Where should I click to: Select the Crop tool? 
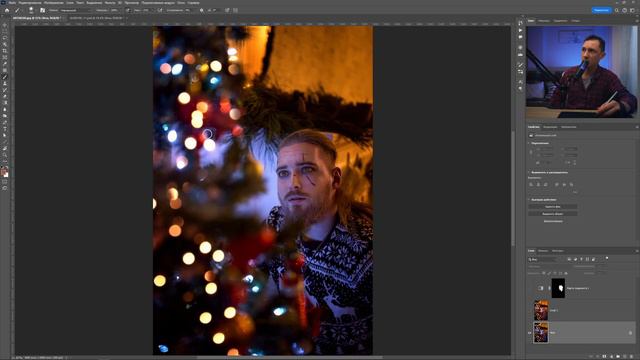(5, 51)
